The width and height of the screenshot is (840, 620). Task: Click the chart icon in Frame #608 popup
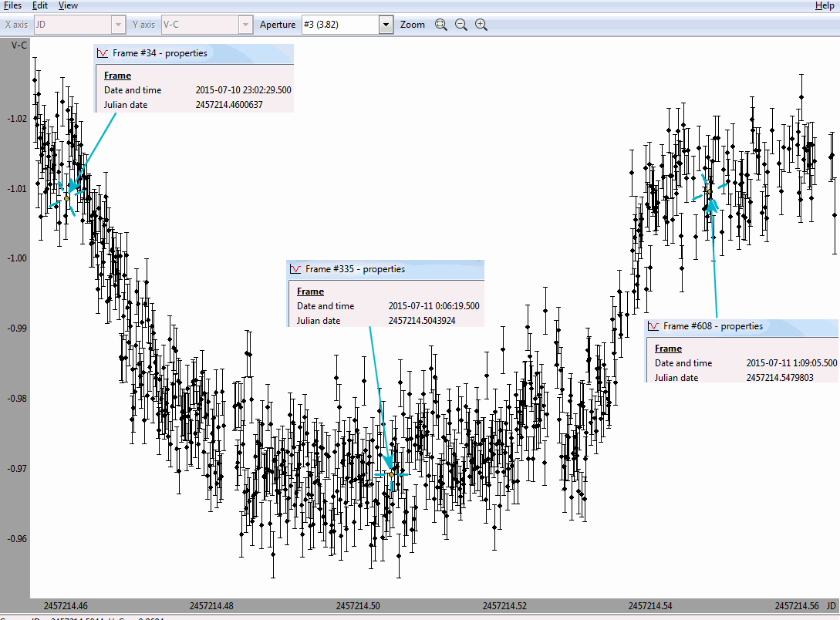coord(653,327)
